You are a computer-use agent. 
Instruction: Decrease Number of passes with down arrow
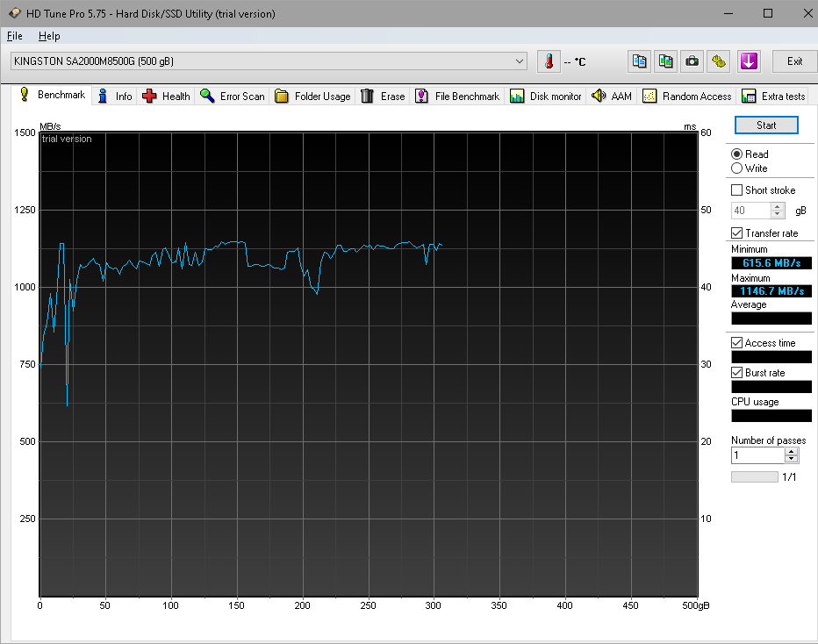tap(789, 458)
